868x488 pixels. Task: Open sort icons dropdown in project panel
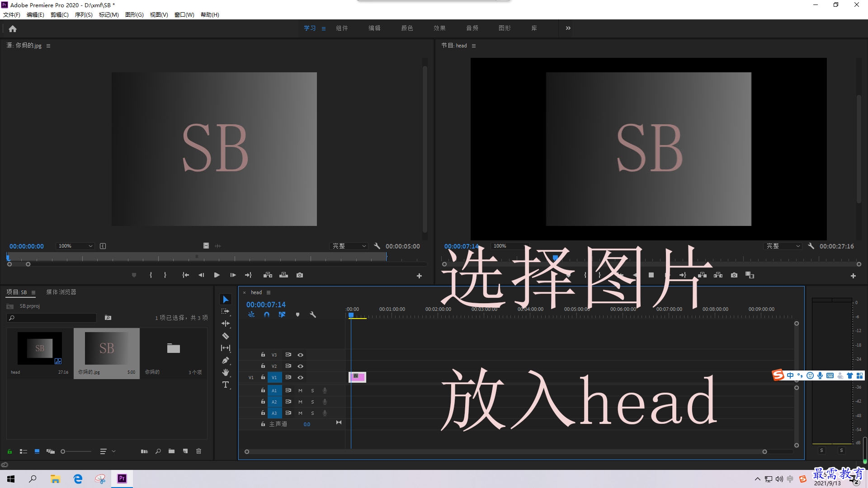tap(108, 451)
